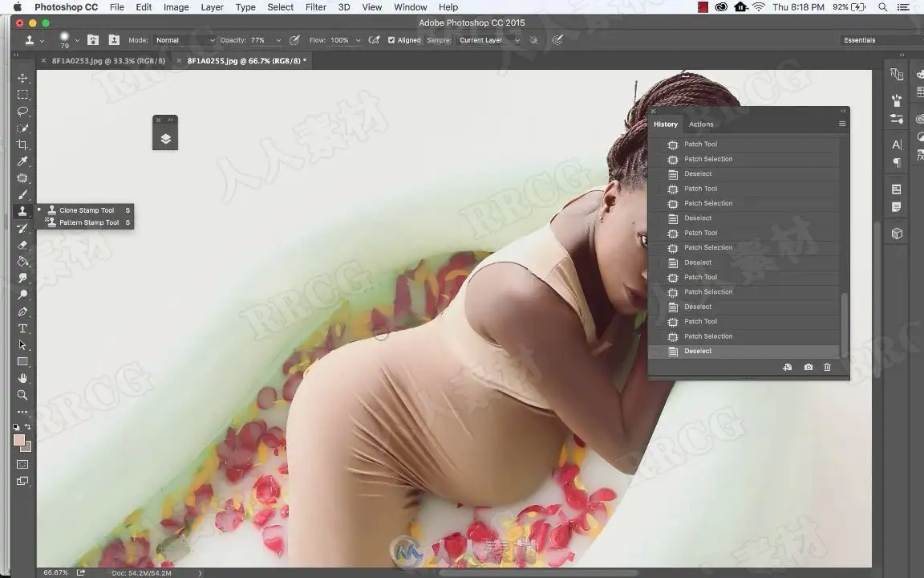This screenshot has height=578, width=924.
Task: Select the Eyedropper tool
Action: tap(22, 161)
